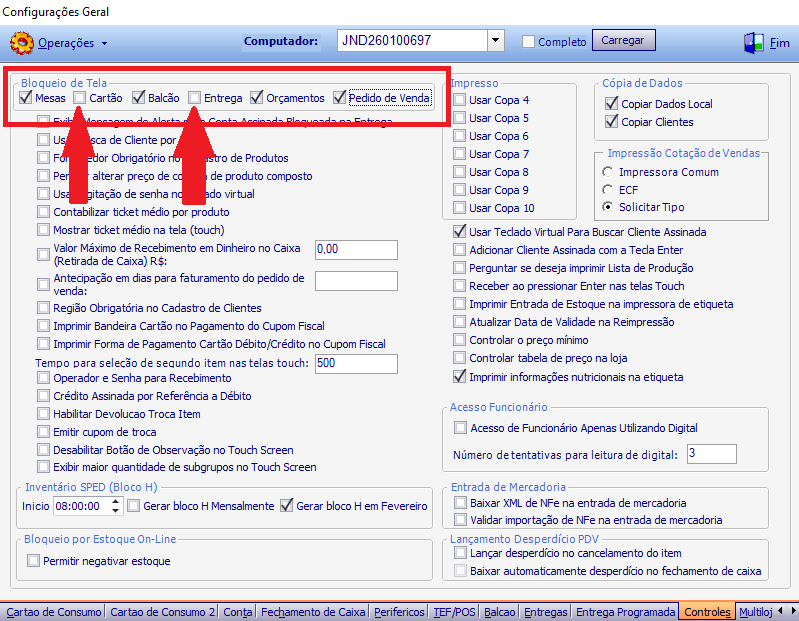799x621 pixels.
Task: Toggle the Pedido de Venda checkbox
Action: tap(339, 97)
